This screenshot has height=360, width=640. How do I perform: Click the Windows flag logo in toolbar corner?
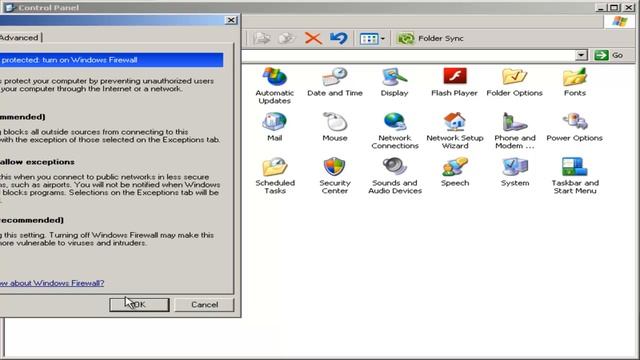point(620,21)
